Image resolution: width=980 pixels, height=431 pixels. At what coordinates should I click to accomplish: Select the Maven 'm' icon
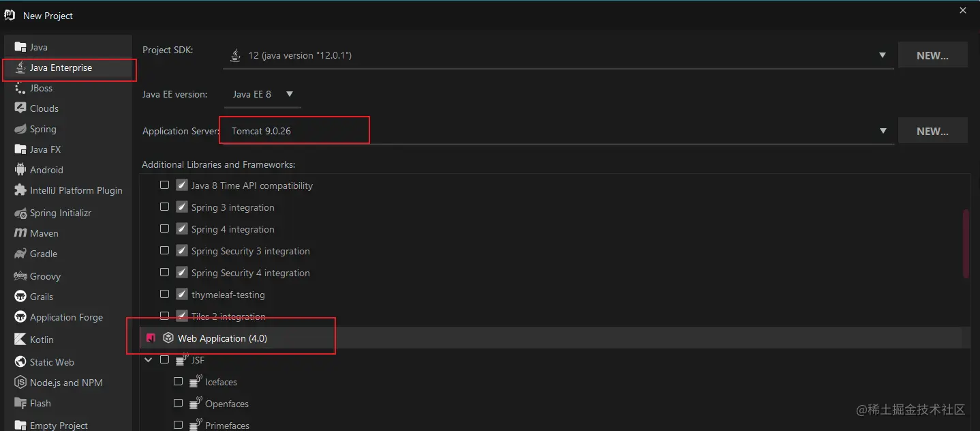tap(20, 233)
